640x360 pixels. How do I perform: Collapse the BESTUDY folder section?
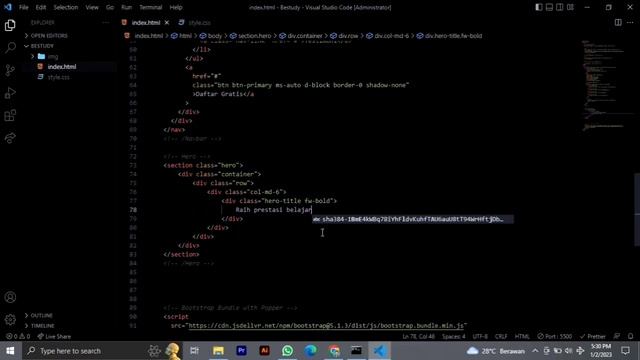(x=42, y=46)
